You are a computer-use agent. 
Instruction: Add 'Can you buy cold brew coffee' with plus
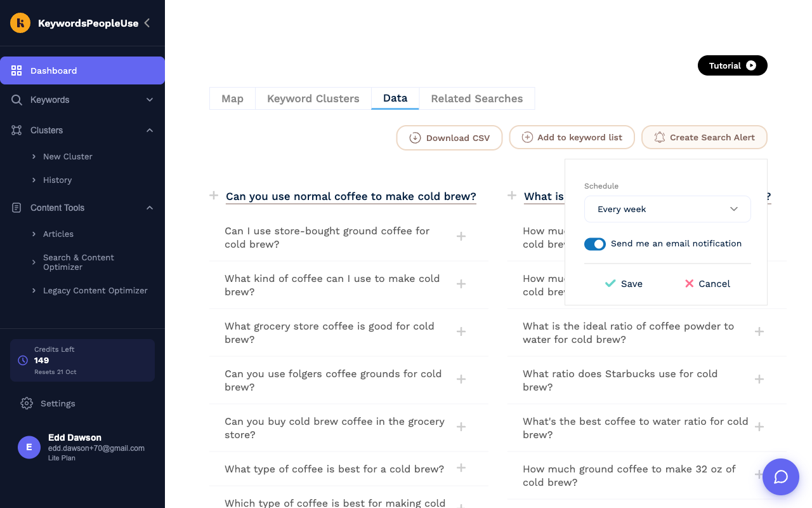point(461,427)
